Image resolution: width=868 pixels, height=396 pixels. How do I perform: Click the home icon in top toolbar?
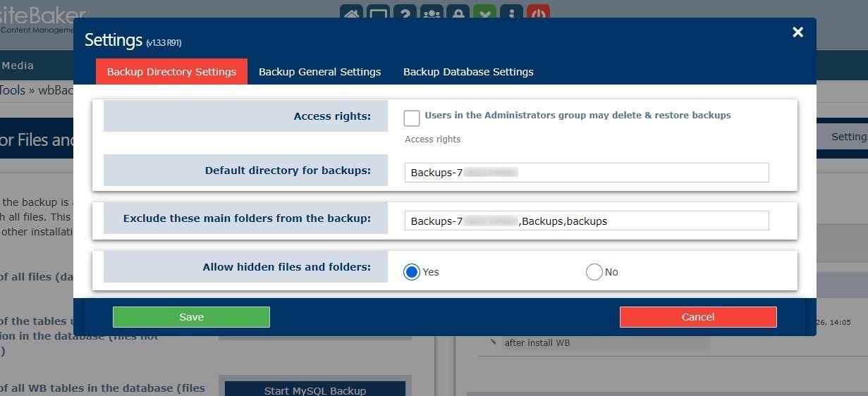click(351, 13)
